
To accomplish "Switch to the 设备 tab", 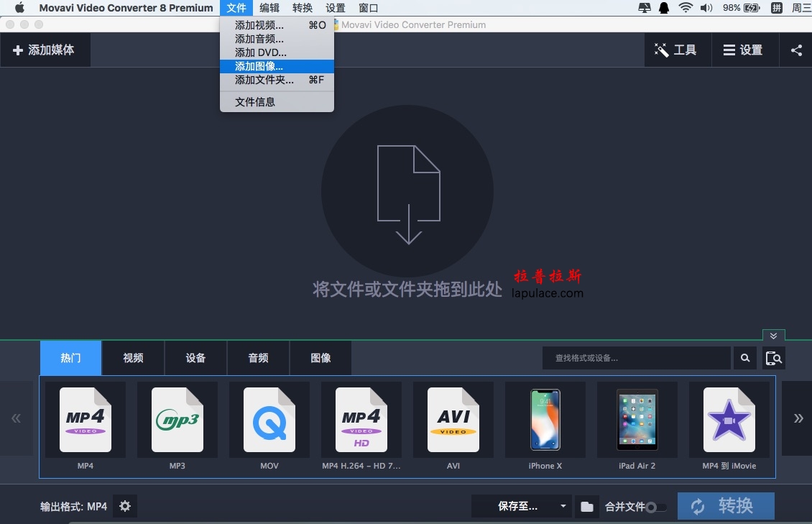I will click(x=195, y=358).
